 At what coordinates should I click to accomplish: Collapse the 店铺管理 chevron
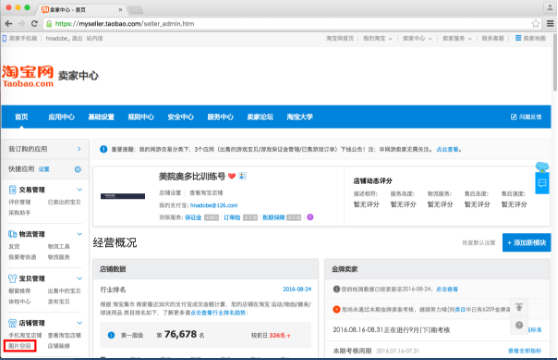[x=79, y=323]
